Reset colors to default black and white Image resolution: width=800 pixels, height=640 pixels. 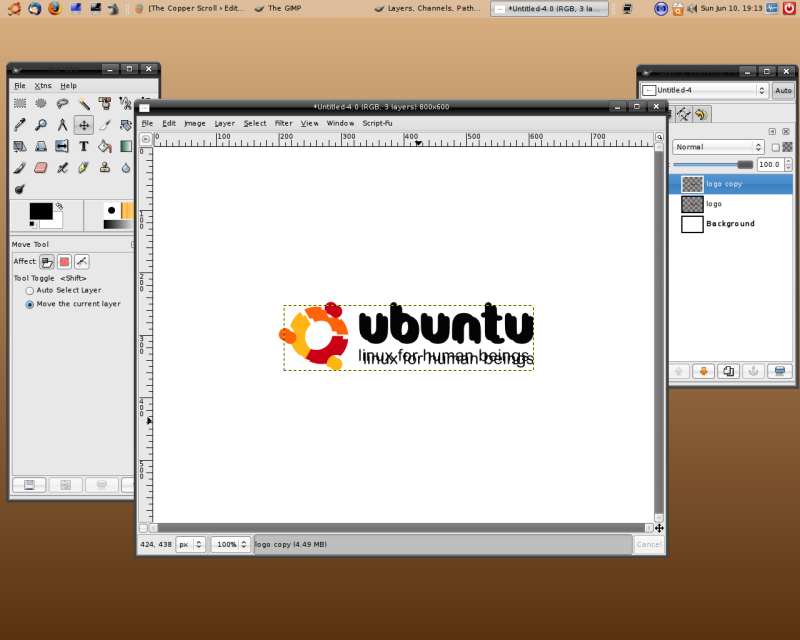click(x=32, y=224)
